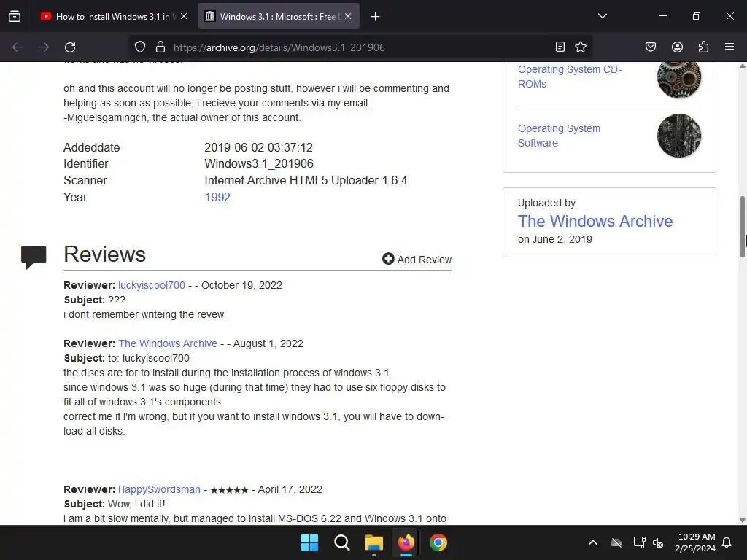Click Operating System CD-ROMs gears thumbnail
The height and width of the screenshot is (560, 747).
(679, 79)
